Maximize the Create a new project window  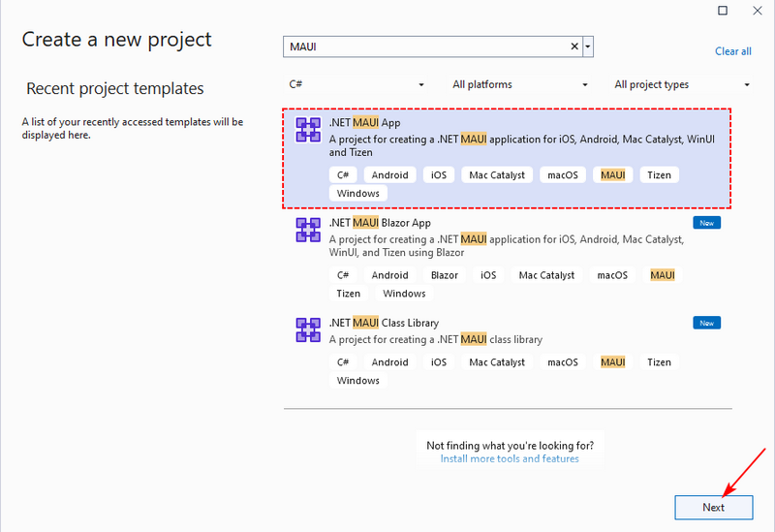coord(723,11)
